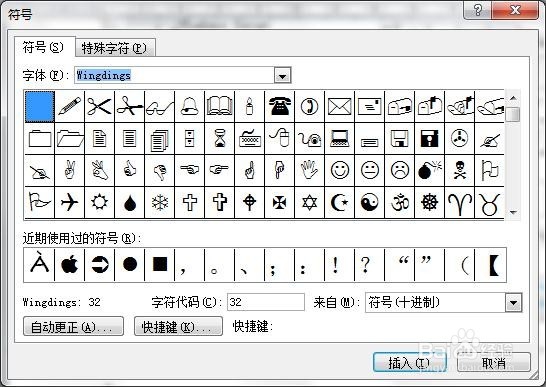Choose the bomb symbol
This screenshot has width=546, height=387.
point(429,170)
